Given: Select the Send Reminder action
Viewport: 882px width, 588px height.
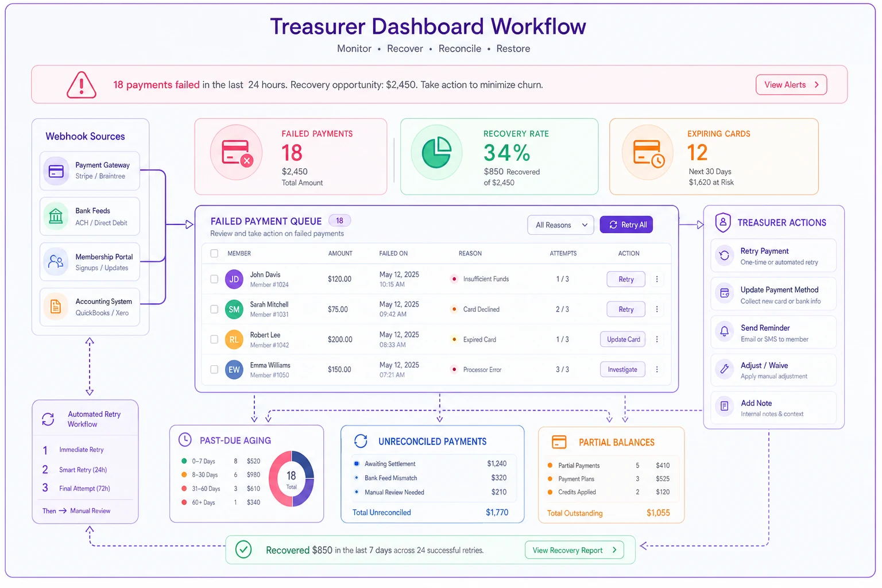Looking at the screenshot, I should pyautogui.click(x=773, y=332).
